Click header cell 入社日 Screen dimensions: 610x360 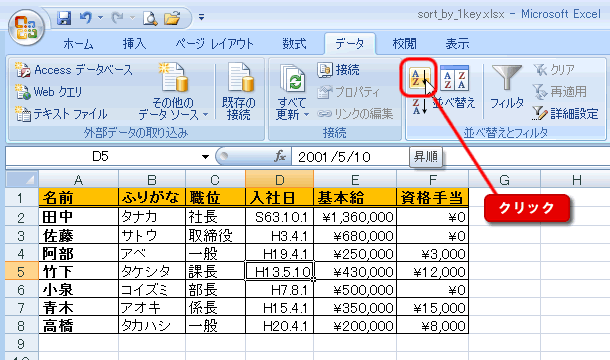click(x=279, y=198)
